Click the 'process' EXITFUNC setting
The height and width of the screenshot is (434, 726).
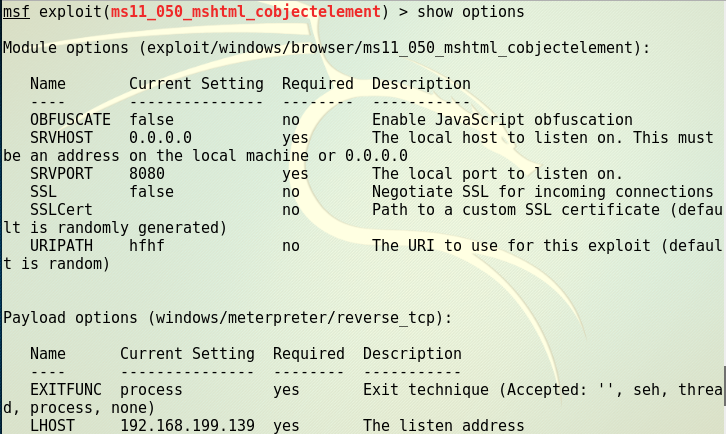click(x=151, y=390)
